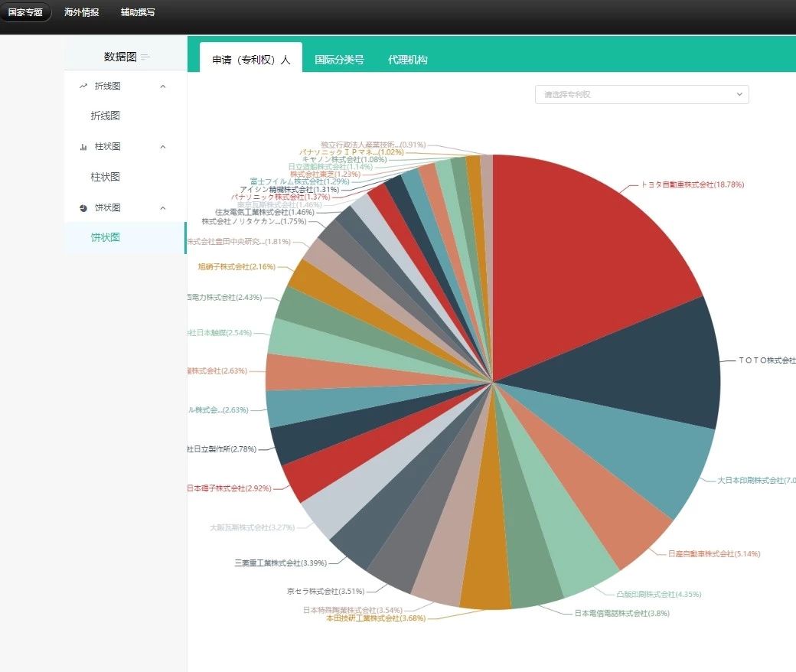Click the パナソニック株式会社(1.37%) label
Viewport: 796px width, 672px height.
tap(281, 197)
